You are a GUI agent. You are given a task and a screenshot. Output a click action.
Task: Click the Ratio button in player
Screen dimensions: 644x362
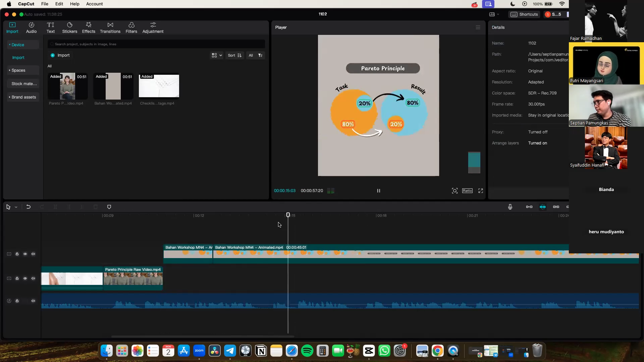pyautogui.click(x=467, y=191)
